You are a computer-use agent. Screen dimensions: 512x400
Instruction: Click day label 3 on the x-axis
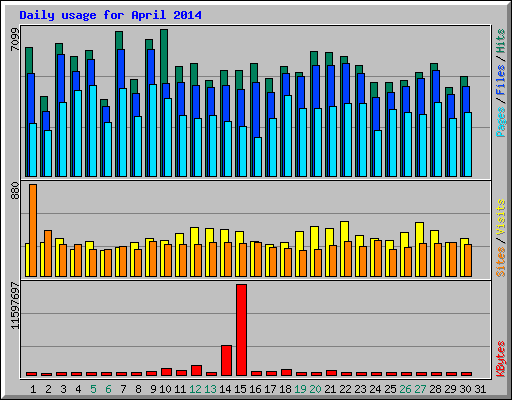(x=63, y=389)
